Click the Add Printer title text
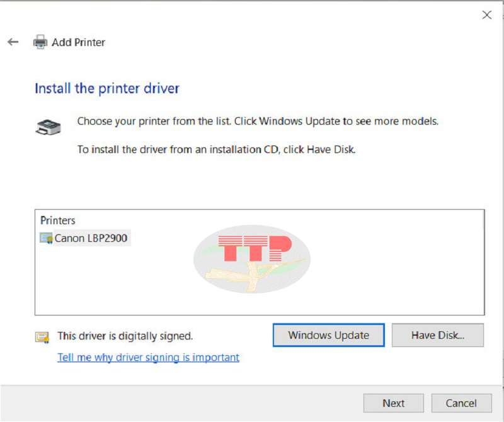This screenshot has width=504, height=422. pyautogui.click(x=78, y=42)
